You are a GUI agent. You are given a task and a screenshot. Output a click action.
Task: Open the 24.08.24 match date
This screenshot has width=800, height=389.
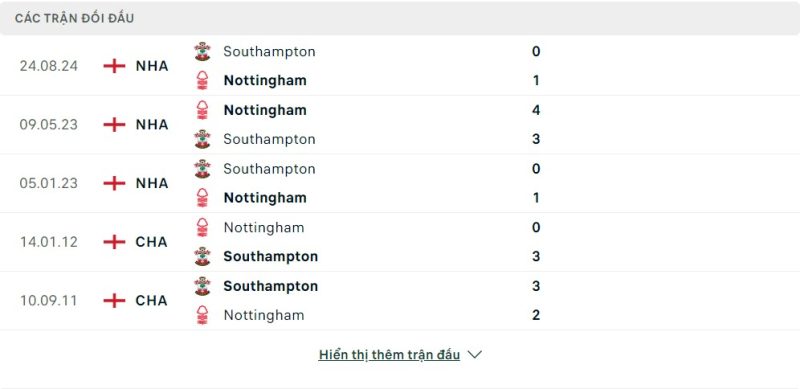(49, 66)
